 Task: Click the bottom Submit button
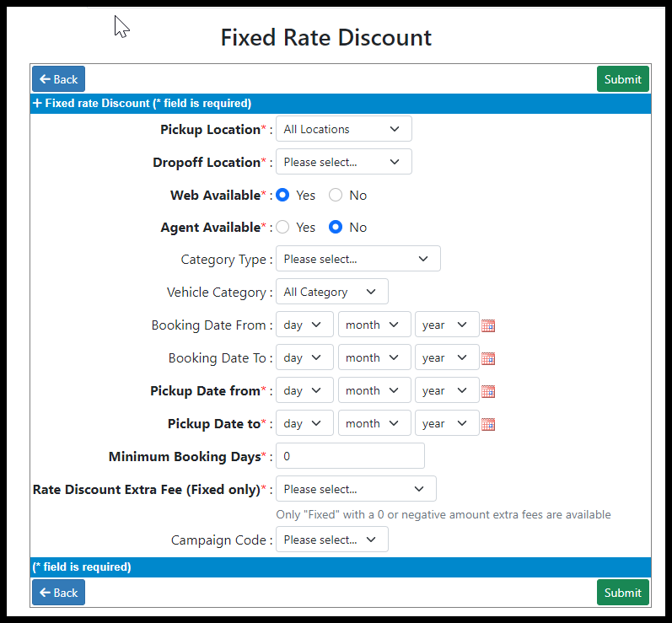623,592
